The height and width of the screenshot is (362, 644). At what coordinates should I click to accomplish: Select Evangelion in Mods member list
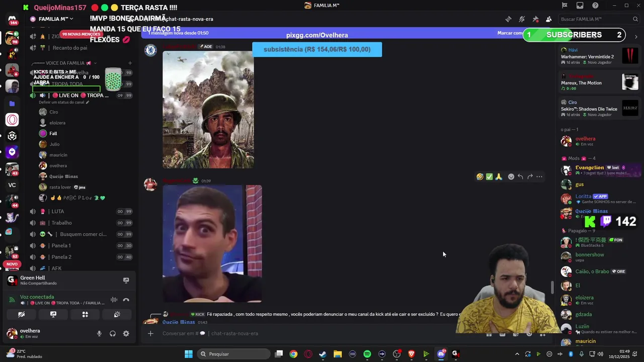600,170
